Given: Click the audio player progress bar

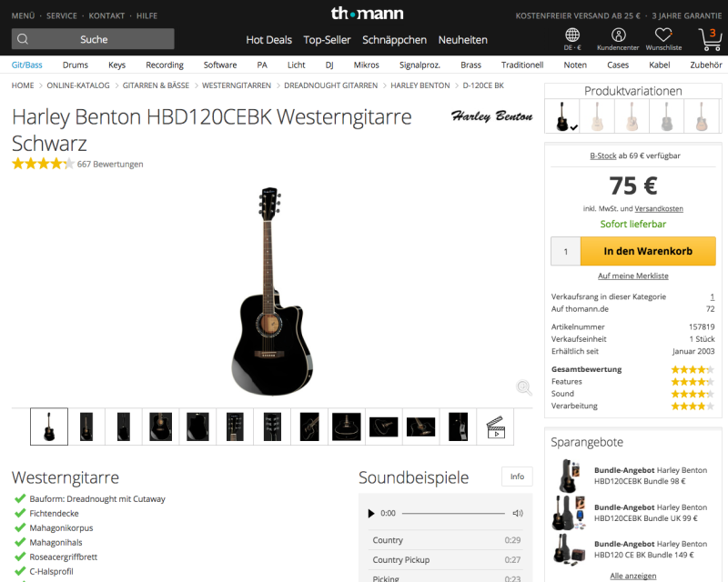Looking at the screenshot, I should (x=452, y=514).
